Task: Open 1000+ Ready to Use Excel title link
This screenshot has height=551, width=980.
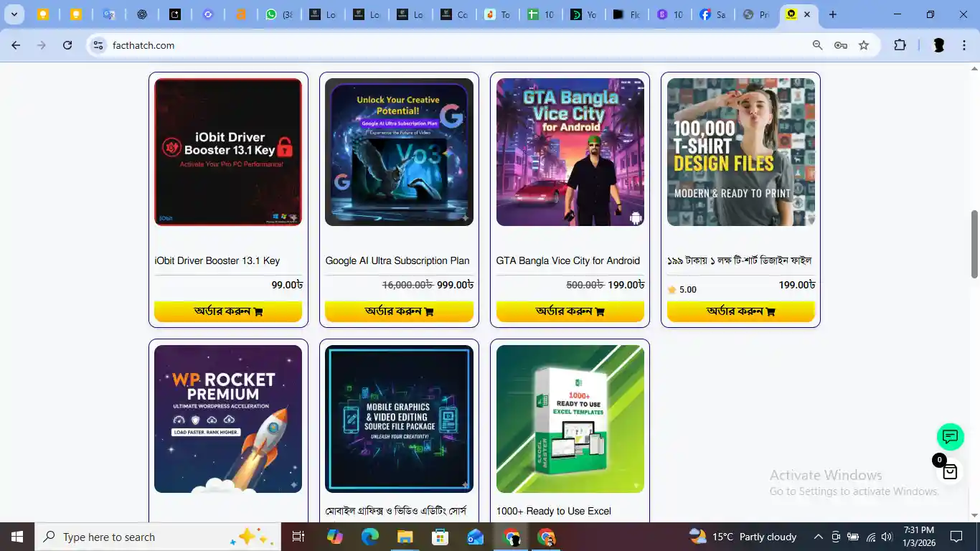Action: coord(554,511)
